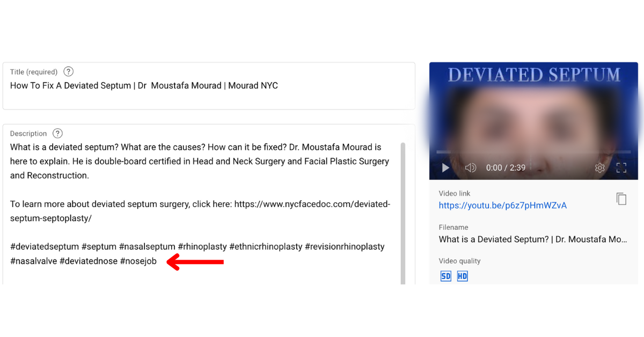Select the SD video quality badge
Screen dimensions: 644x337
tap(446, 276)
